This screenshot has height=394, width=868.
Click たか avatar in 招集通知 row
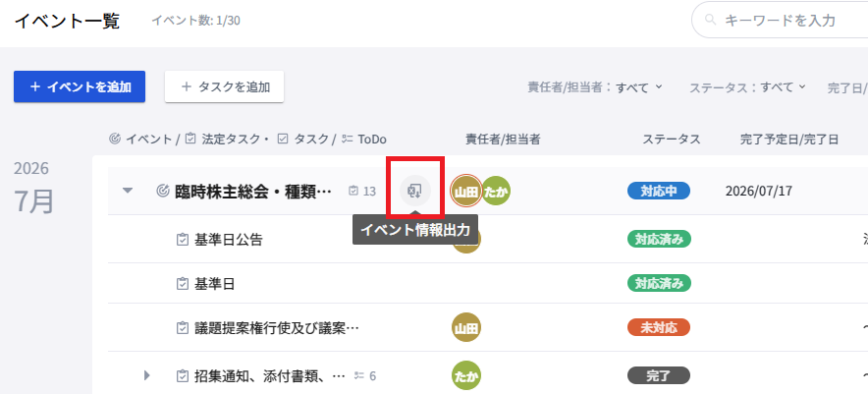465,375
